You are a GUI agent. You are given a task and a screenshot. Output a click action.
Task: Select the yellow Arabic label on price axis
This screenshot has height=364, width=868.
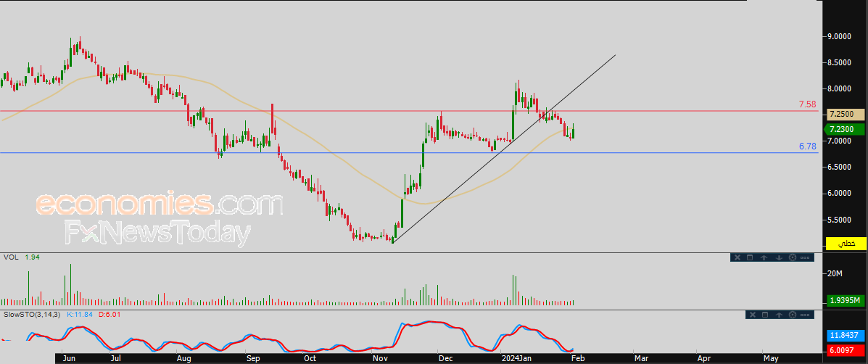point(846,244)
